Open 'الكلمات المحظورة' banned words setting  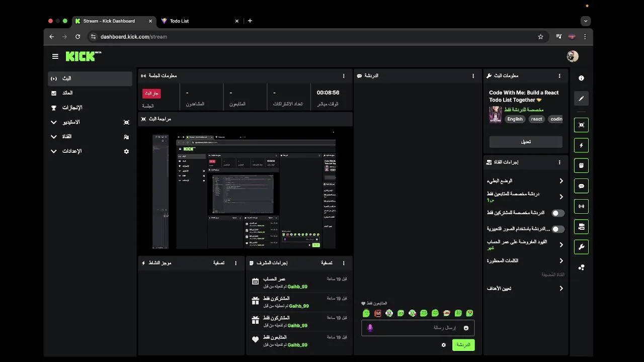pyautogui.click(x=525, y=261)
